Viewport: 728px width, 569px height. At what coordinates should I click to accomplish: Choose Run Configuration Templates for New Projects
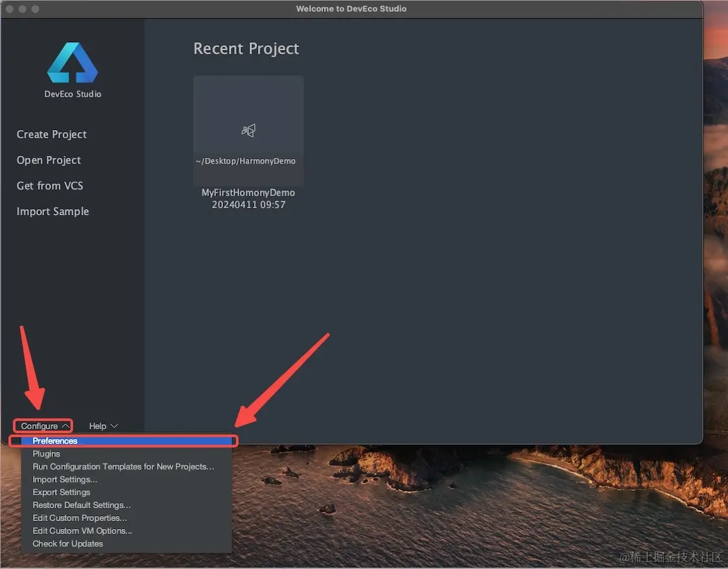pyautogui.click(x=126, y=466)
